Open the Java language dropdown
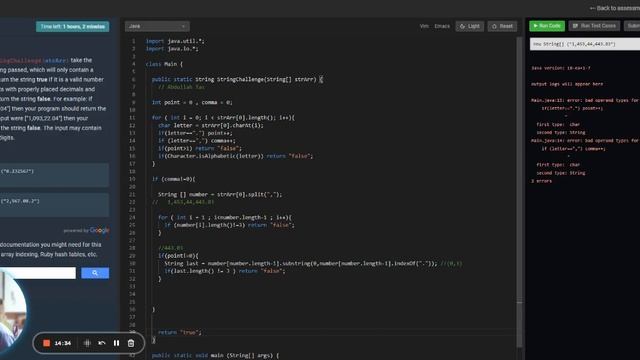 157,26
